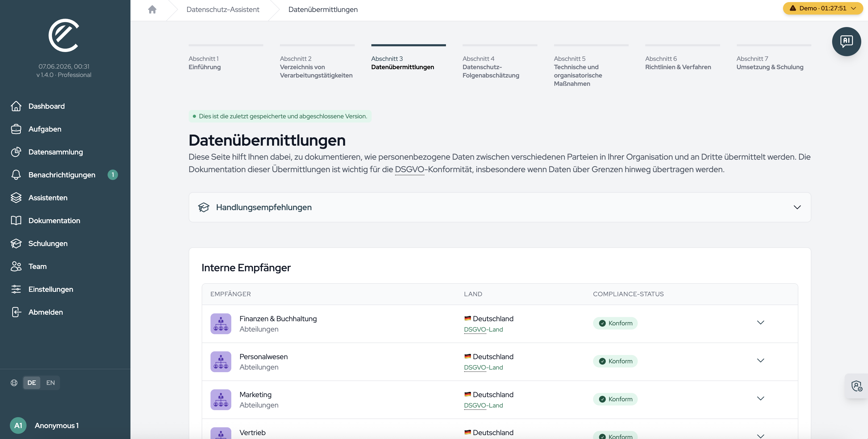Click the Team people icon

(16, 266)
